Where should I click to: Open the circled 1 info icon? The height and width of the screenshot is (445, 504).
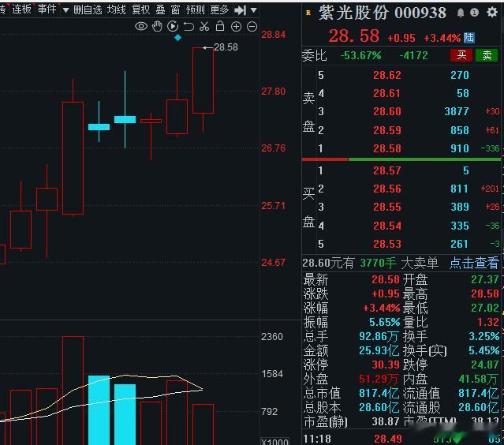tap(475, 12)
